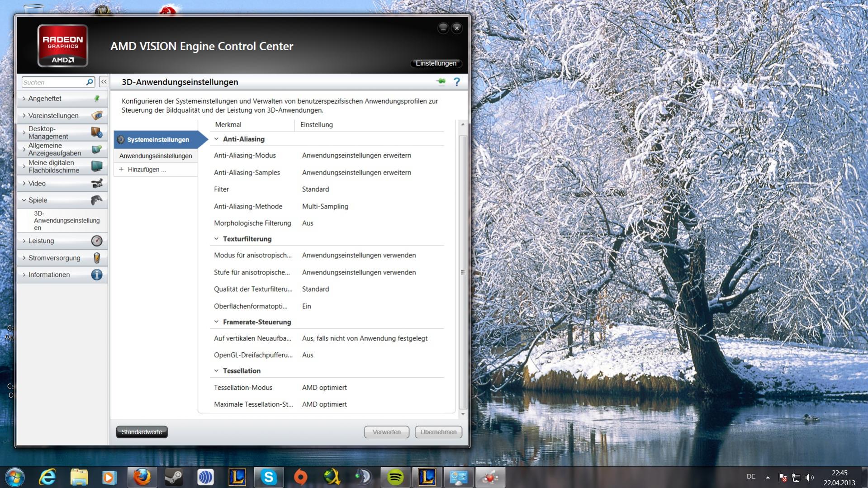This screenshot has width=868, height=488.
Task: Open the Multi-Sampling value for Anti-Aliasing-Methode
Action: [x=325, y=207]
